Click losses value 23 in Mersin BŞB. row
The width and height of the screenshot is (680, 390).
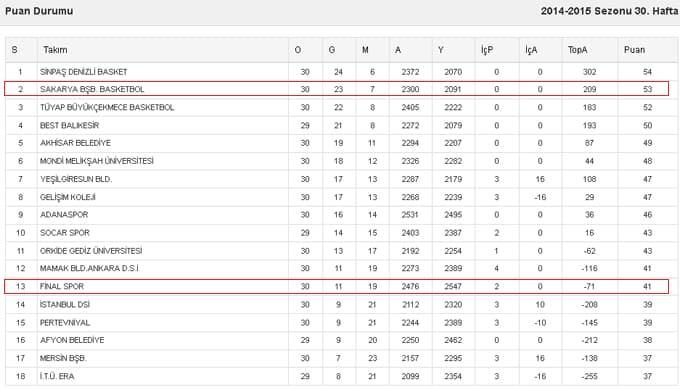point(373,358)
